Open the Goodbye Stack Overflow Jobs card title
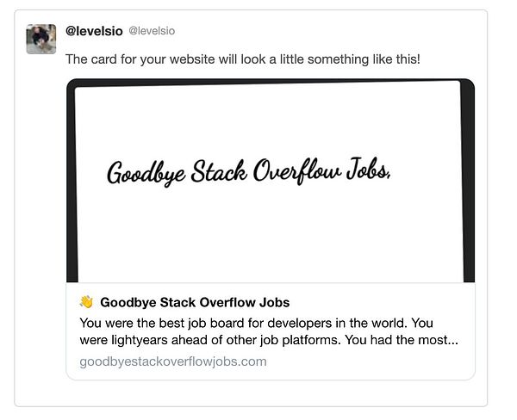The image size is (517, 420). pyautogui.click(x=195, y=302)
